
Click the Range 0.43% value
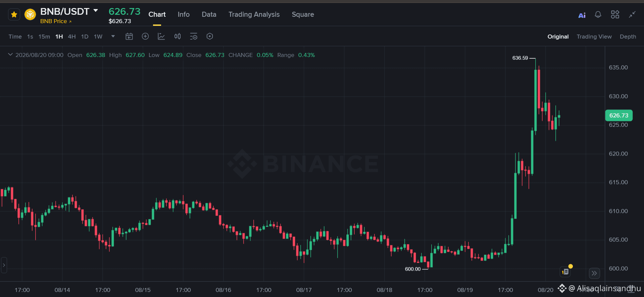tap(306, 55)
